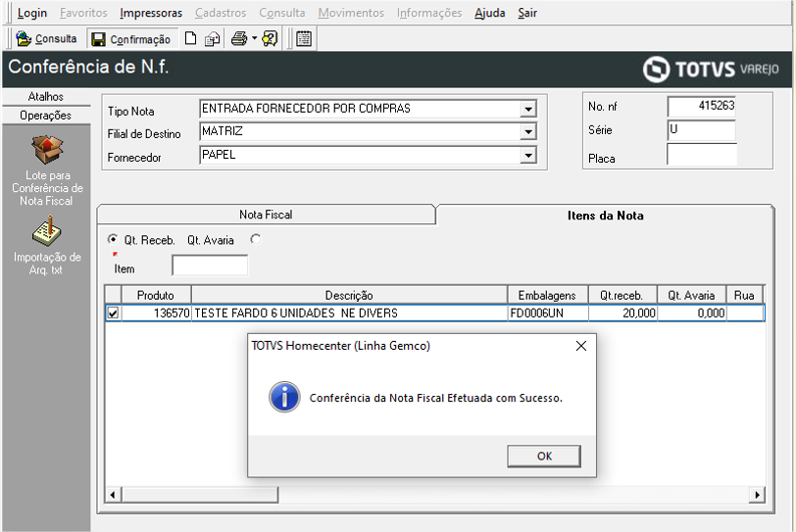Open the Consulta menu in menu bar
The height and width of the screenshot is (532, 796).
point(282,13)
